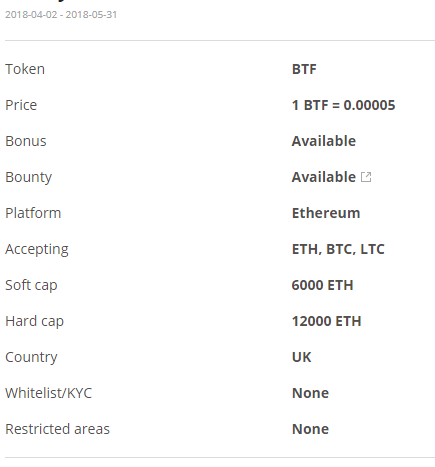Click the Bounty Available link

pyautogui.click(x=324, y=177)
